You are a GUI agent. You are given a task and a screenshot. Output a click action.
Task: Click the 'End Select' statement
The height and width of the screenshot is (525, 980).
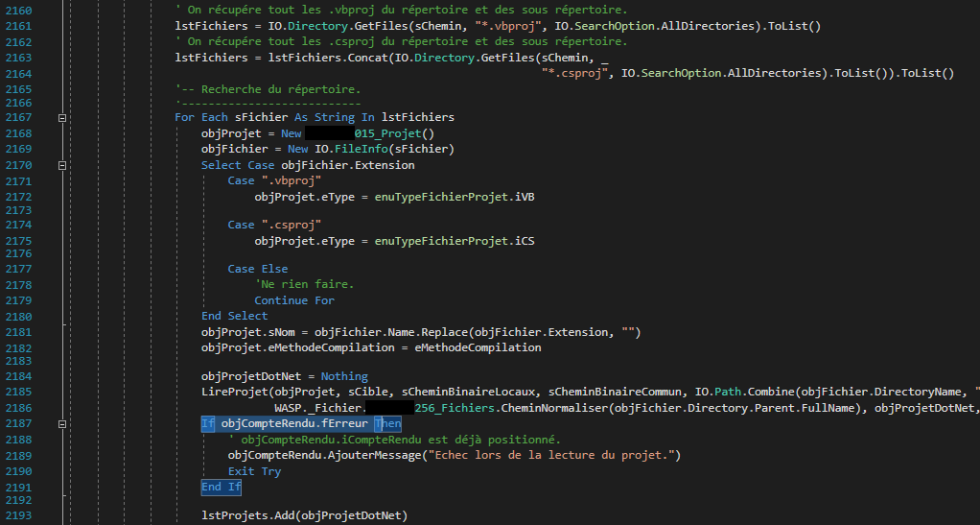tap(234, 316)
